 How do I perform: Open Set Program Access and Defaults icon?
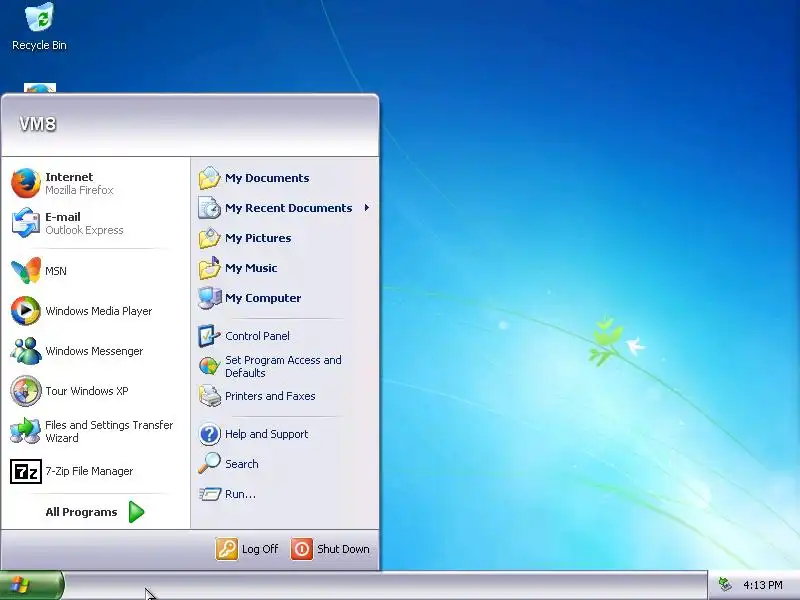pos(209,366)
